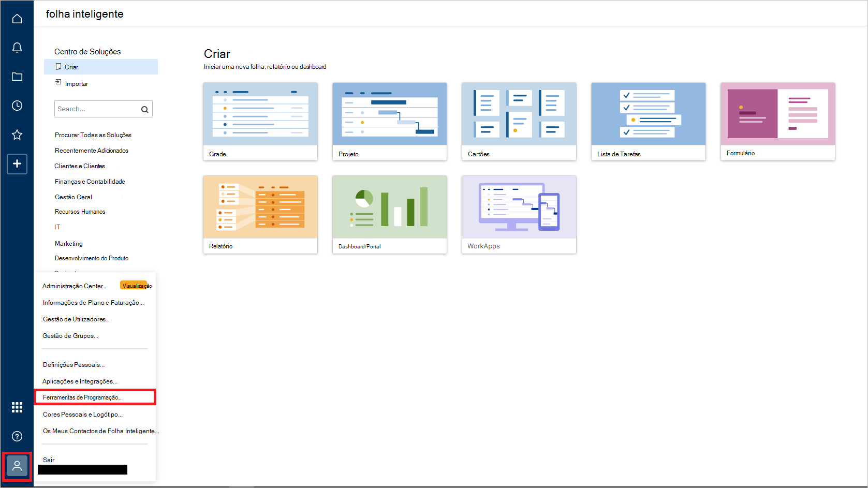View Favorites via the star icon

(17, 135)
